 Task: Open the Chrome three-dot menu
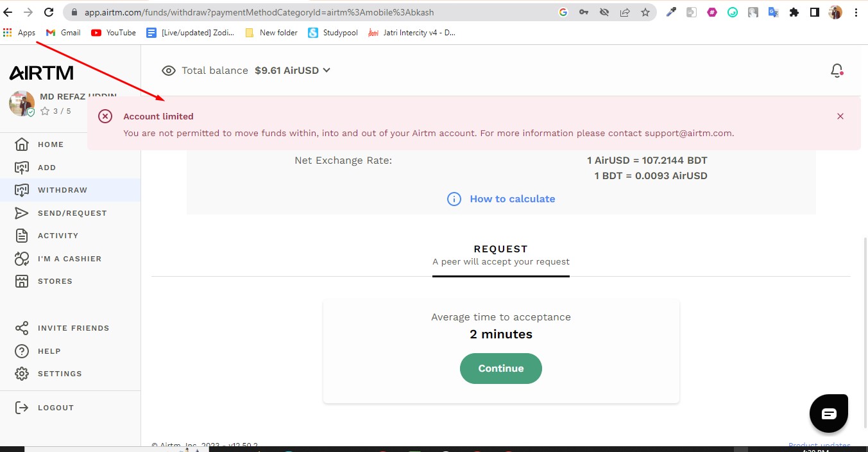[856, 12]
